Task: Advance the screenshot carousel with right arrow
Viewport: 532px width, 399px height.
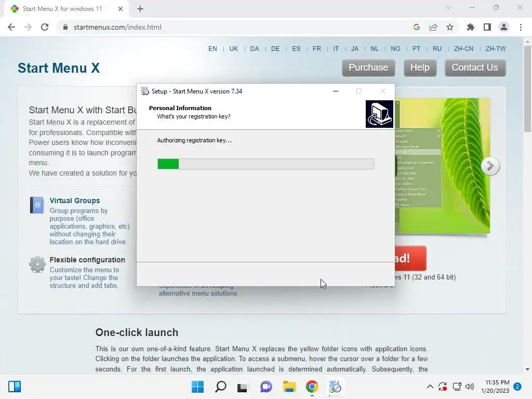Action: 490,166
